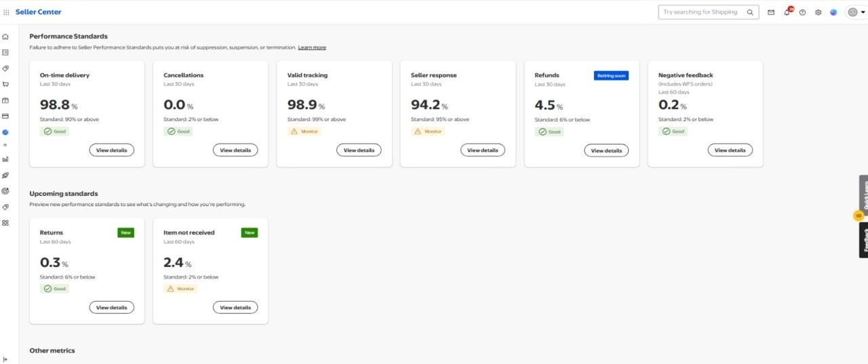
Task: Open the shopping cart icon in sidebar
Action: pyautogui.click(x=5, y=84)
